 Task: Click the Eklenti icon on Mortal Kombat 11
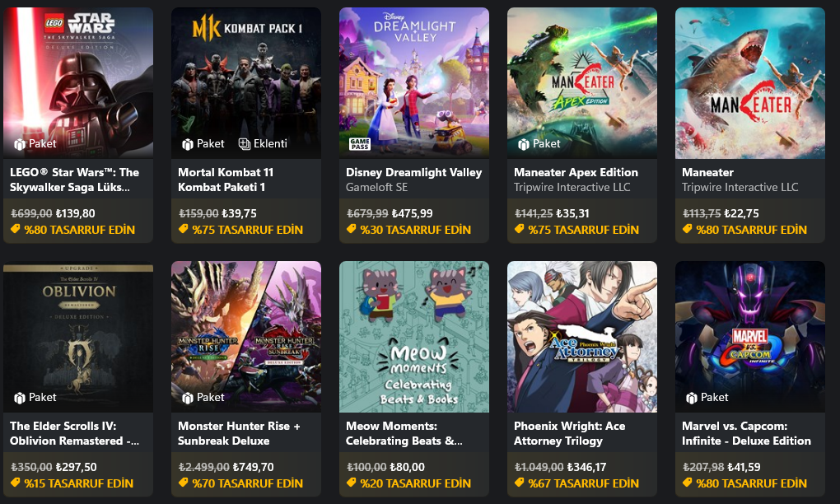point(245,144)
